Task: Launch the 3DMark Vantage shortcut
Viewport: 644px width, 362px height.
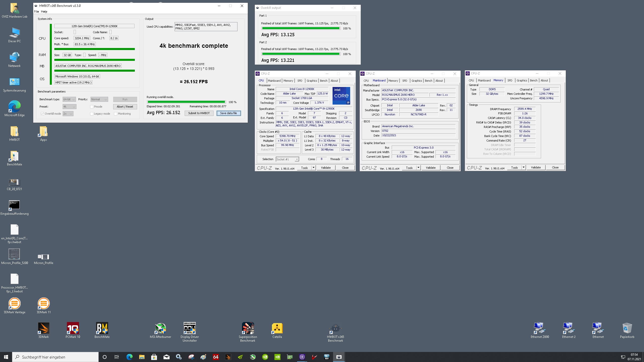Action: [x=14, y=306]
